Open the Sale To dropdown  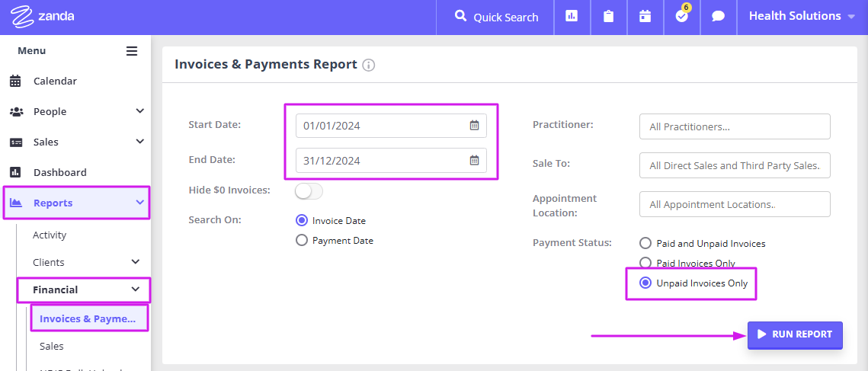click(735, 165)
